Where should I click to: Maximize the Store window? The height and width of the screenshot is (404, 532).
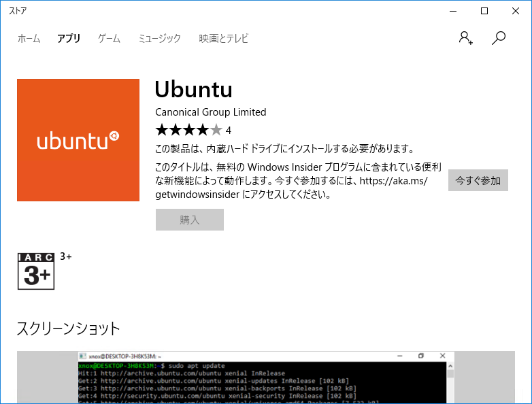point(484,11)
